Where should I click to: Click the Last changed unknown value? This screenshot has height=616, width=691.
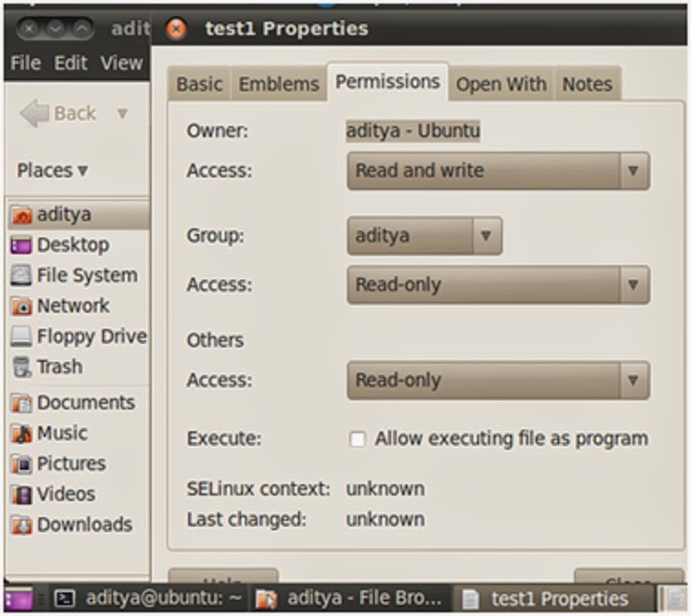tap(385, 519)
